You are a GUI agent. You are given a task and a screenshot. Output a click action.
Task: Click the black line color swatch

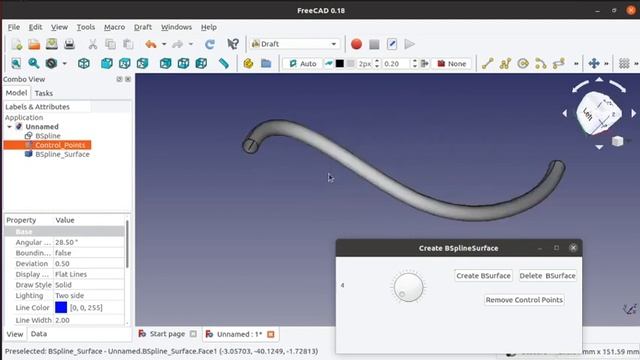pyautogui.click(x=340, y=64)
